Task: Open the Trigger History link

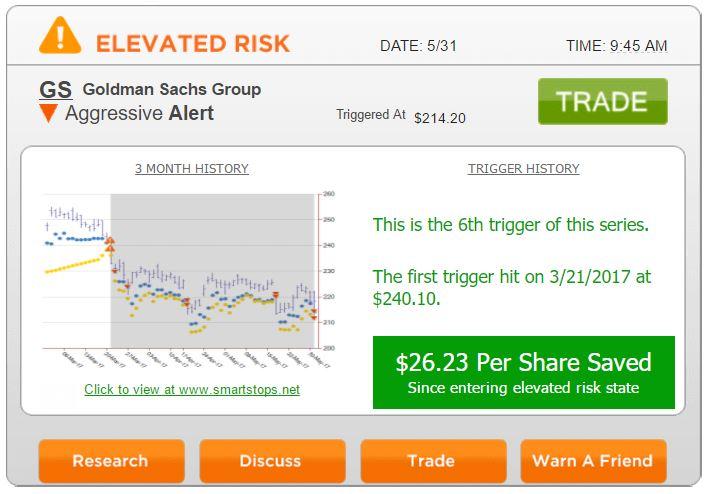Action: click(x=523, y=169)
